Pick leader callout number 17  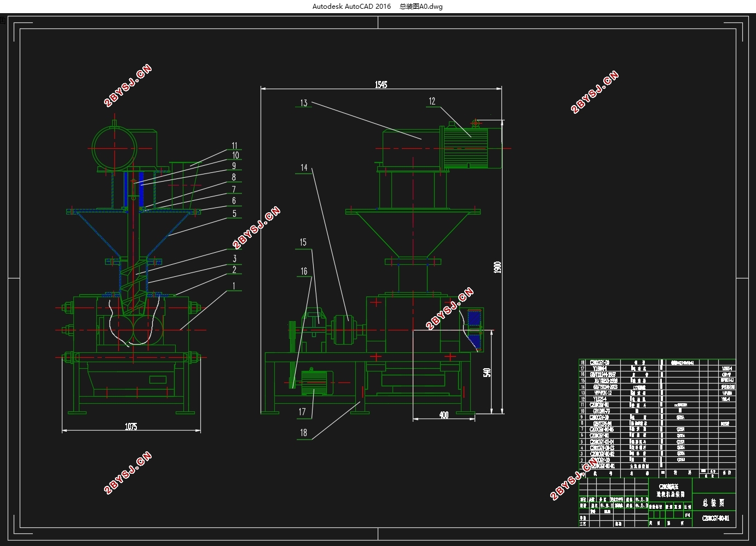pyautogui.click(x=302, y=412)
